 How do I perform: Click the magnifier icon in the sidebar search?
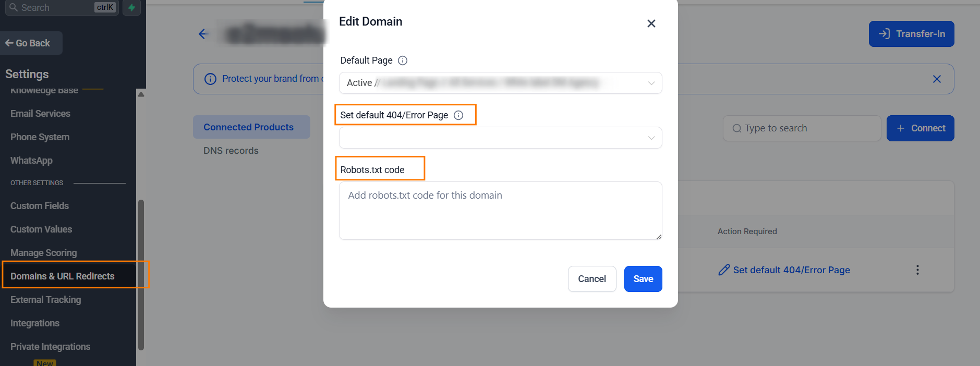click(x=13, y=7)
